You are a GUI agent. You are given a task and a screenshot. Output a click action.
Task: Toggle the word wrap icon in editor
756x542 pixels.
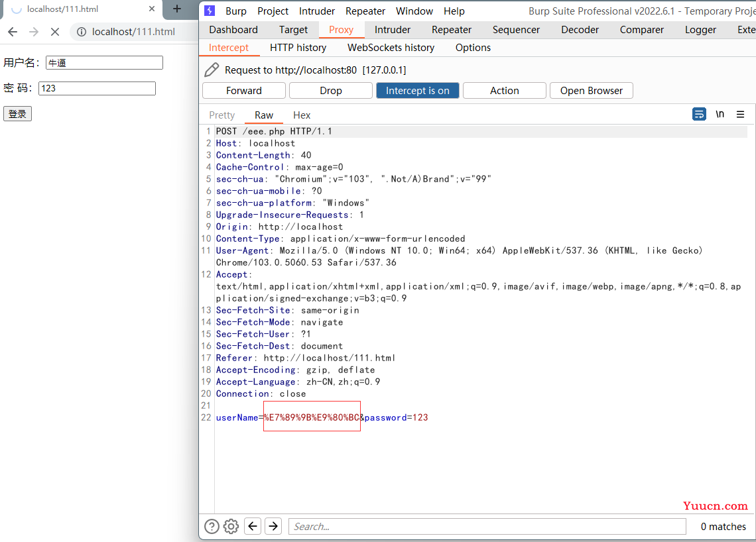[x=699, y=114]
